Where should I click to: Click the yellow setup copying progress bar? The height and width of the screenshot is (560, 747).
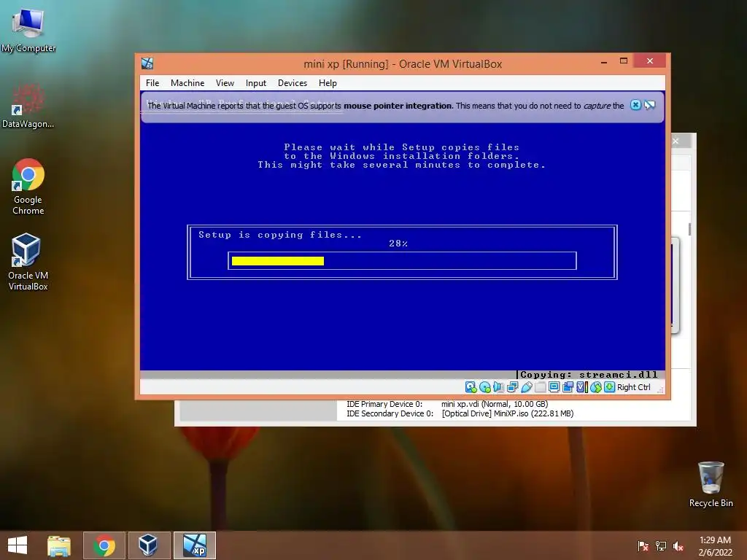[278, 260]
